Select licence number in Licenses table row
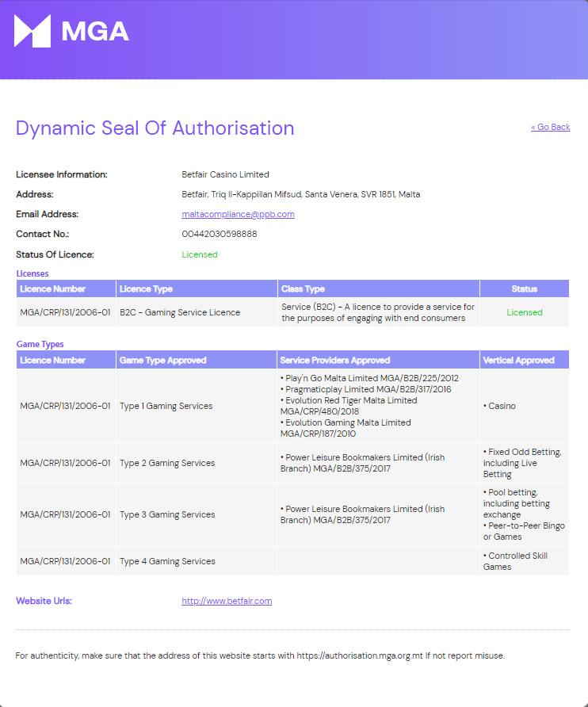This screenshot has height=707, width=588. [66, 312]
